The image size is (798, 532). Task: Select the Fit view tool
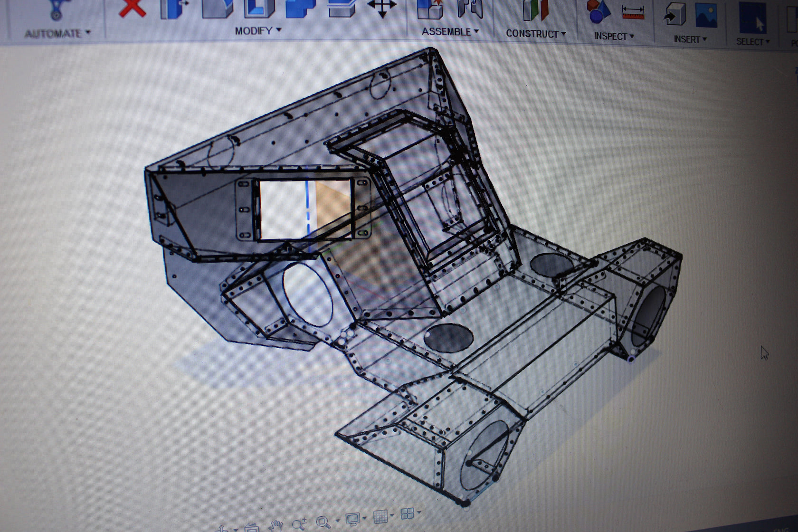tap(323, 522)
